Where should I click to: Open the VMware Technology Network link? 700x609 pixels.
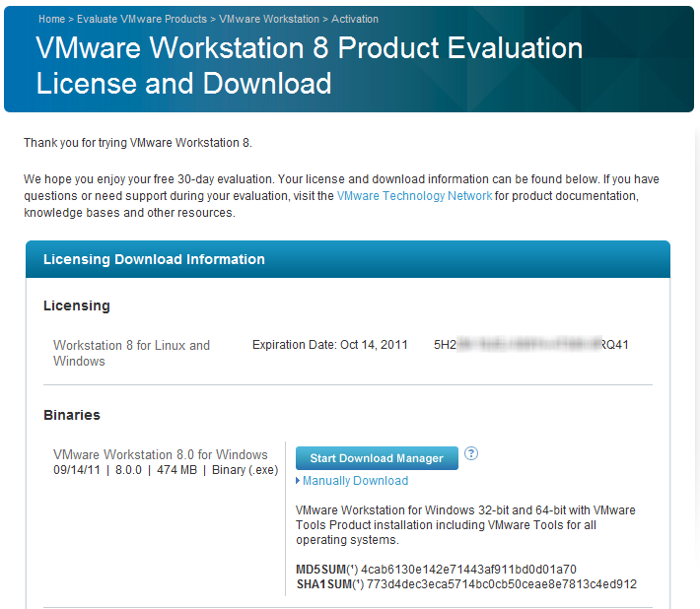tap(414, 196)
